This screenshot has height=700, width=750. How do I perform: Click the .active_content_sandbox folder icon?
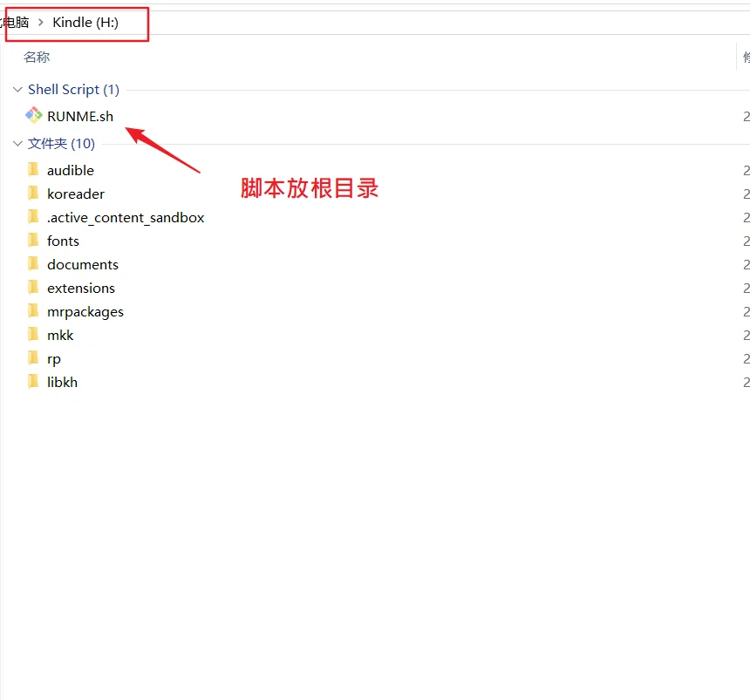coord(33,216)
